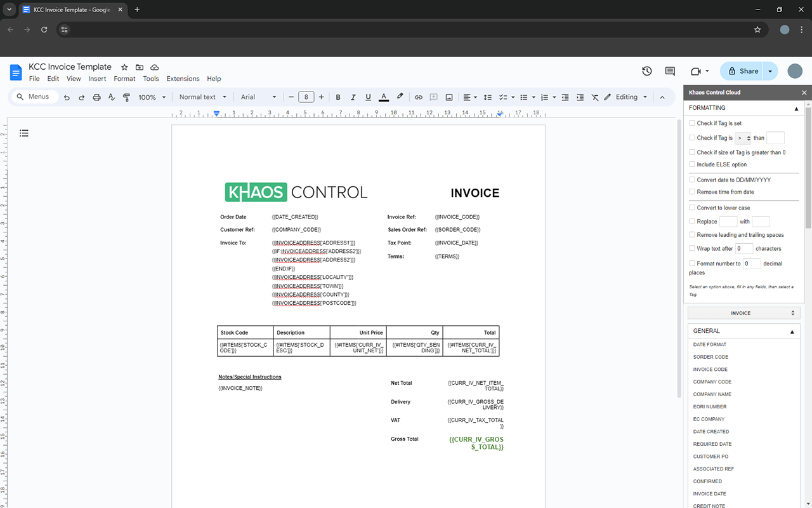Tick the 'Replace' checkbox

(x=692, y=222)
